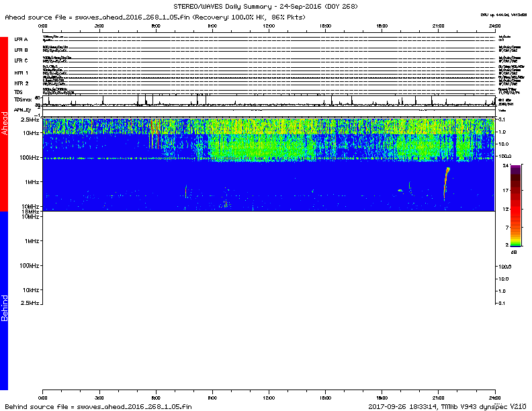This screenshot has width=532, height=411.
Task: Select the TDSmax plot label
Action: (23, 100)
